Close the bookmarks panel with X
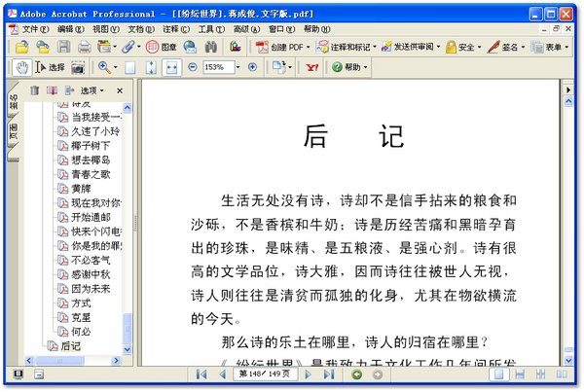This screenshot has width=584, height=392. coord(120,90)
